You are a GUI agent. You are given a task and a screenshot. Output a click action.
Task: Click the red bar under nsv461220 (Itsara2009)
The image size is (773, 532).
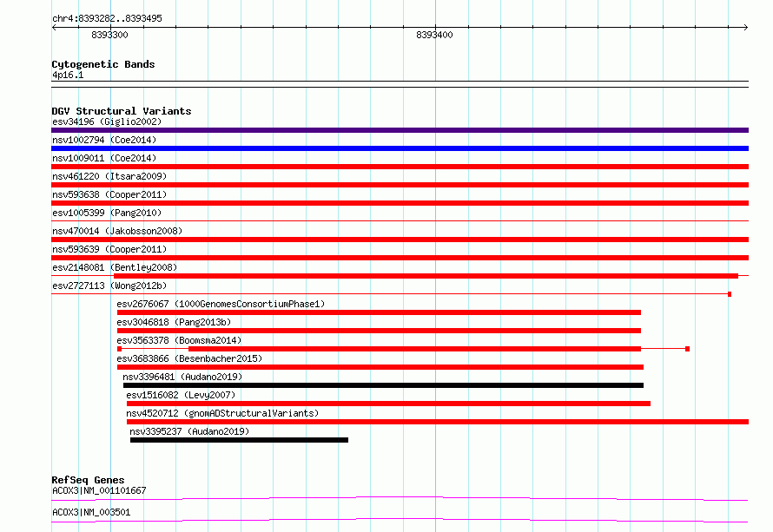400,185
